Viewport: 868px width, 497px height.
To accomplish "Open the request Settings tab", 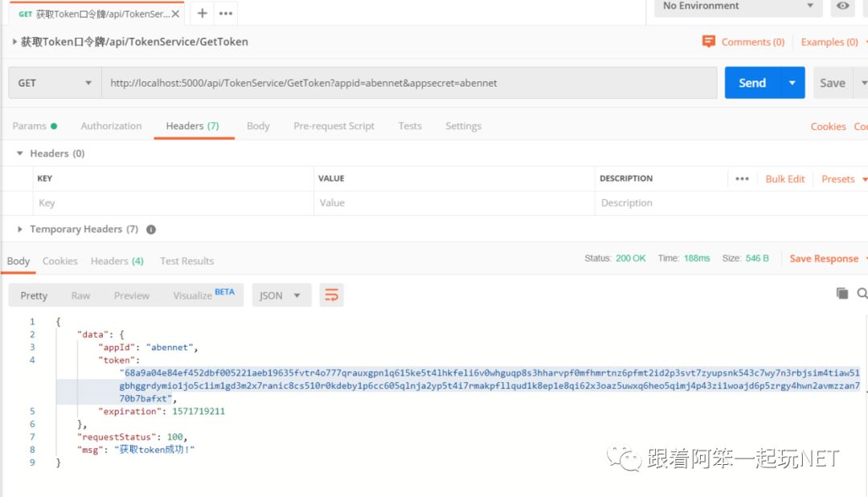I will tap(464, 126).
